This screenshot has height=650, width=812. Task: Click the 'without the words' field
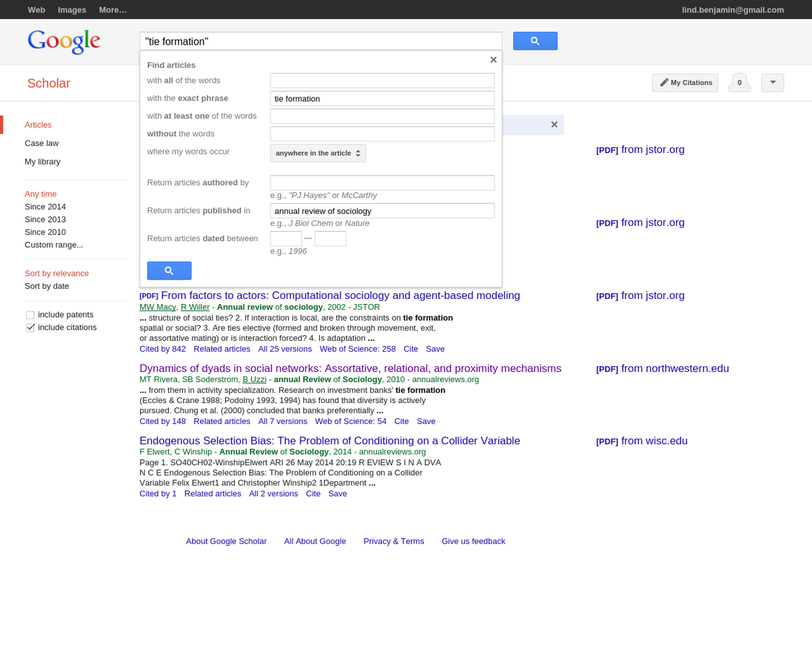pyautogui.click(x=382, y=134)
